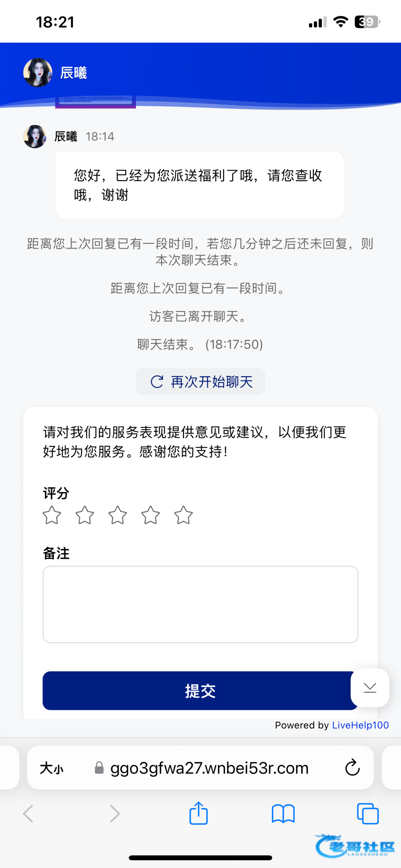Image resolution: width=401 pixels, height=868 pixels.
Task: Tap the Safari forward arrow
Action: point(115,814)
